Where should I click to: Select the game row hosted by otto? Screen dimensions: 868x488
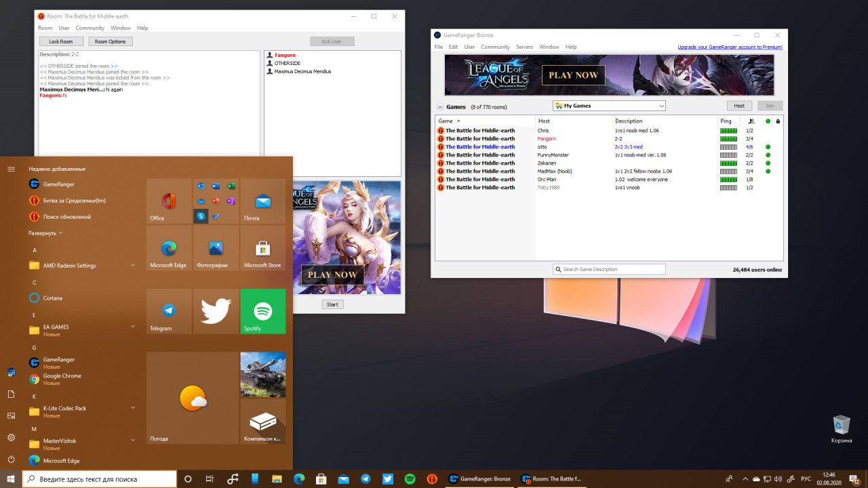[x=608, y=146]
